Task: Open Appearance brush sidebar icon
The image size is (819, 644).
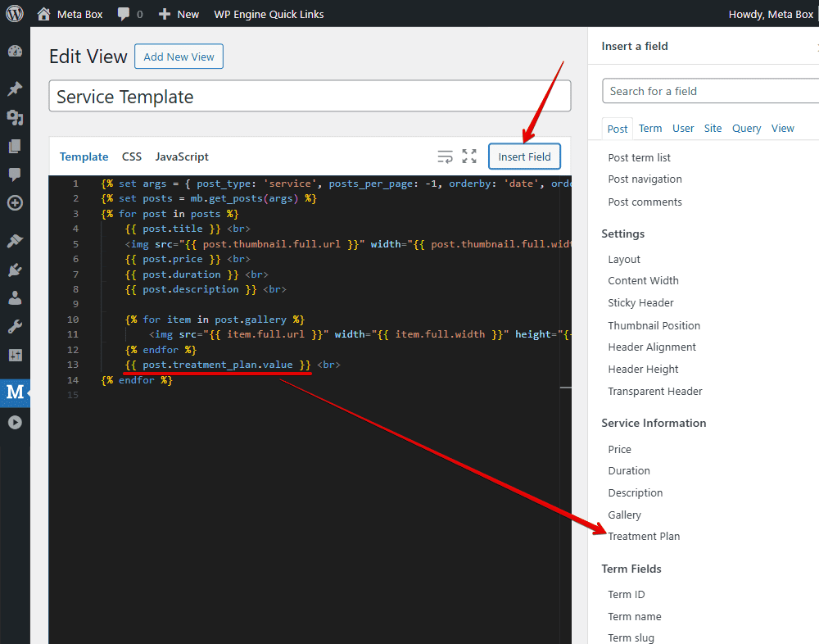Action: pos(15,241)
